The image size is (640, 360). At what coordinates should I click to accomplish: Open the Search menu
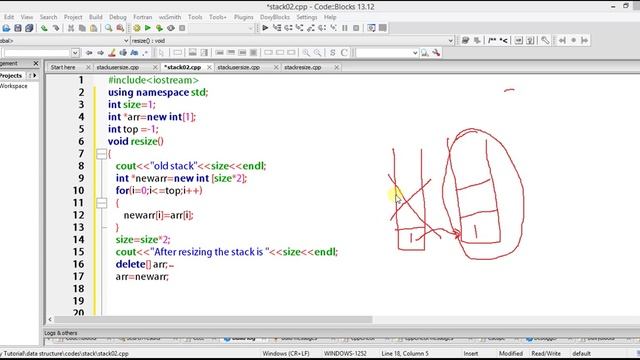(x=48, y=17)
